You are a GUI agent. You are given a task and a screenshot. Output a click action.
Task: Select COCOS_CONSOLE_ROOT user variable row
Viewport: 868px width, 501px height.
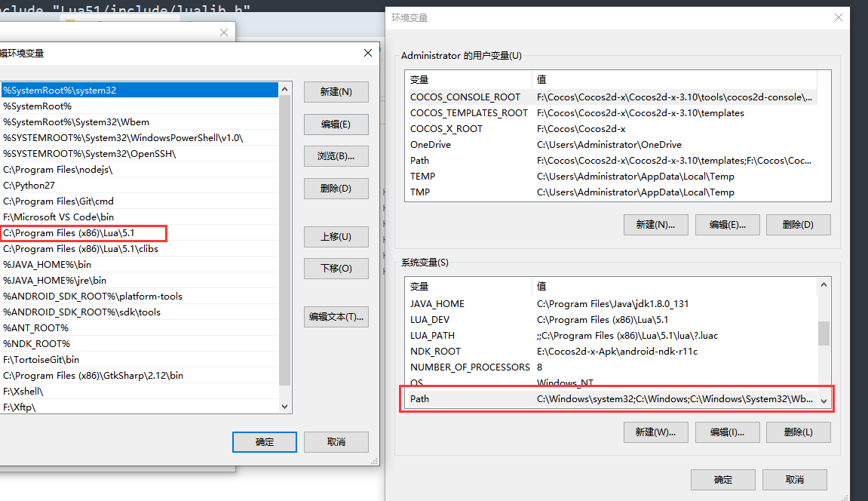(612, 97)
